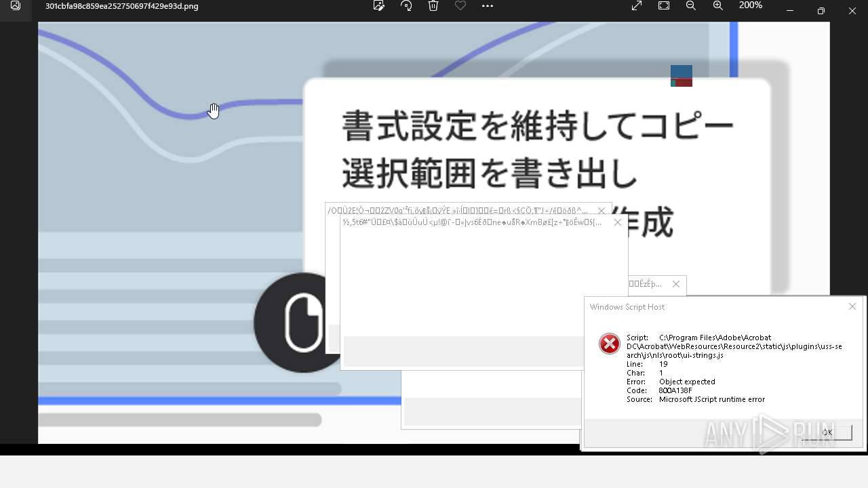Fit image to window icon

pos(664,6)
